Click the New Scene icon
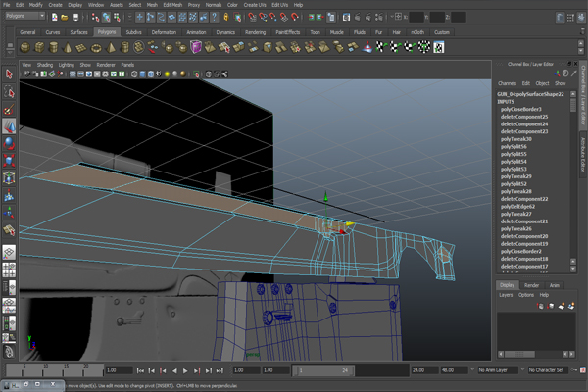 point(54,17)
